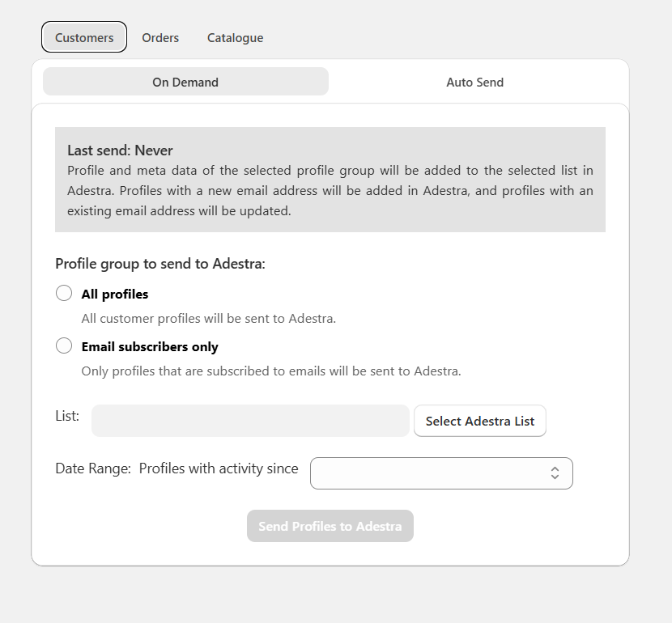Click the Select Adestra List button
672x623 pixels.
479,421
